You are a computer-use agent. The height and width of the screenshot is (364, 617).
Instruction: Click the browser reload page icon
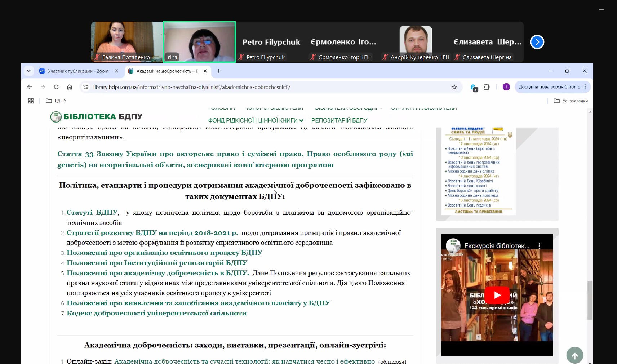tap(56, 87)
